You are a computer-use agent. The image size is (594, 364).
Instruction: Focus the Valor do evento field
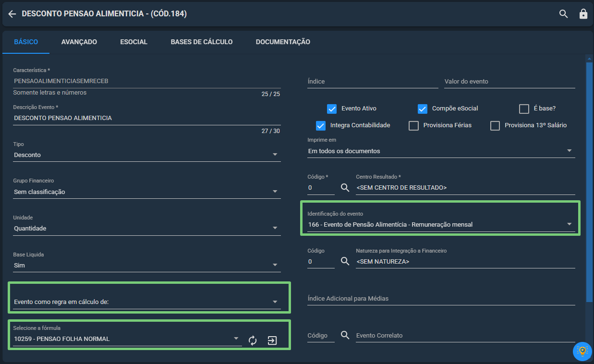[x=509, y=82]
